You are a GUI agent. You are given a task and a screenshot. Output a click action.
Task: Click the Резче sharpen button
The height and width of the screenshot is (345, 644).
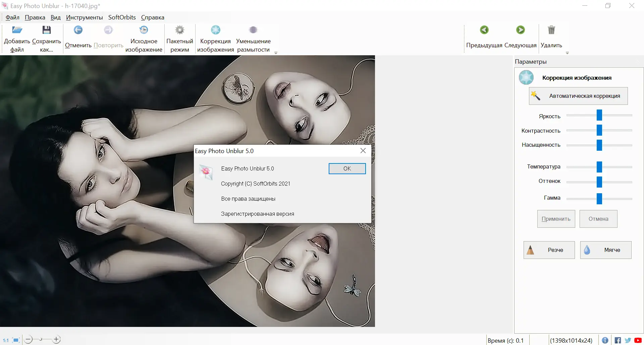[549, 250]
